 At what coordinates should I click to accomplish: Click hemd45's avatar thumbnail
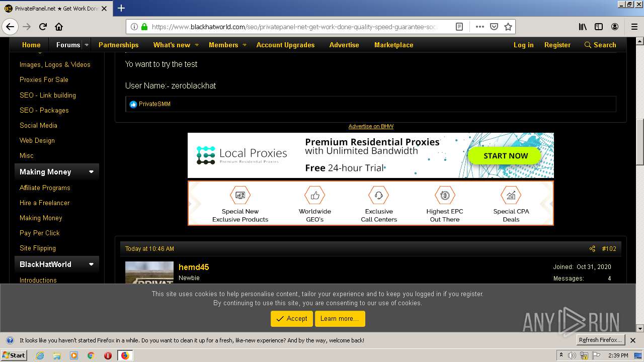pos(149,273)
